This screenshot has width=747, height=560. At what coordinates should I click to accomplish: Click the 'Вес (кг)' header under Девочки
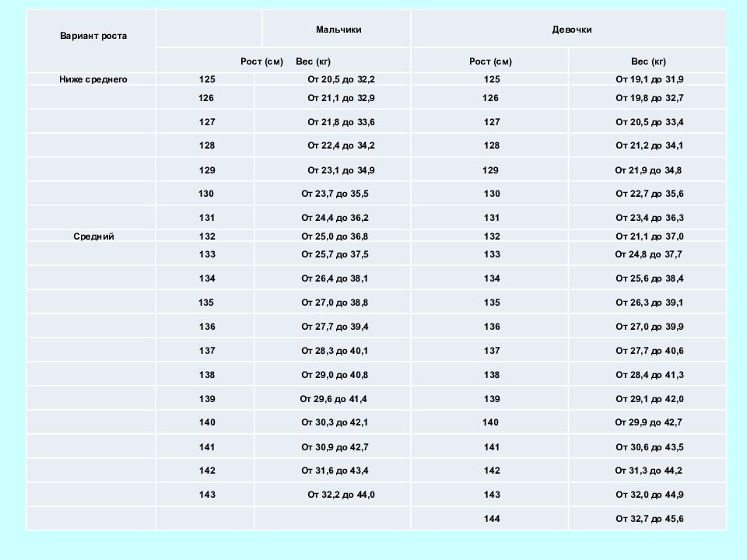point(648,61)
